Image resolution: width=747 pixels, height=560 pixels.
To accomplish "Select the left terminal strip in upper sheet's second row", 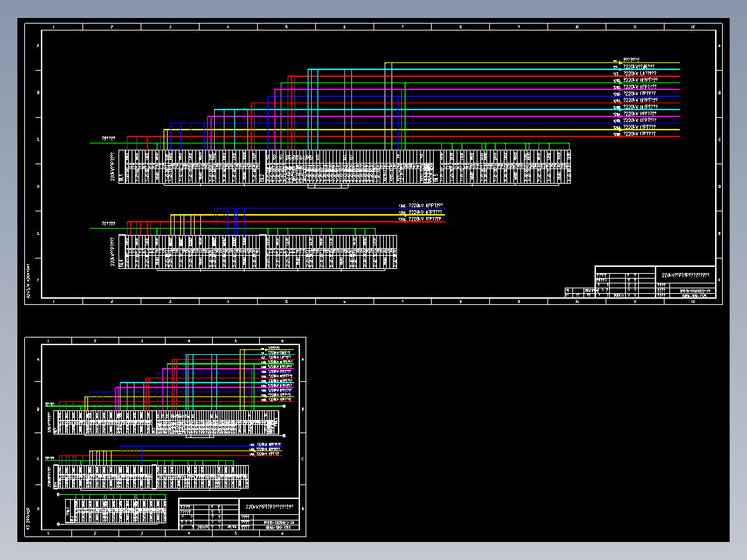I will (x=188, y=252).
